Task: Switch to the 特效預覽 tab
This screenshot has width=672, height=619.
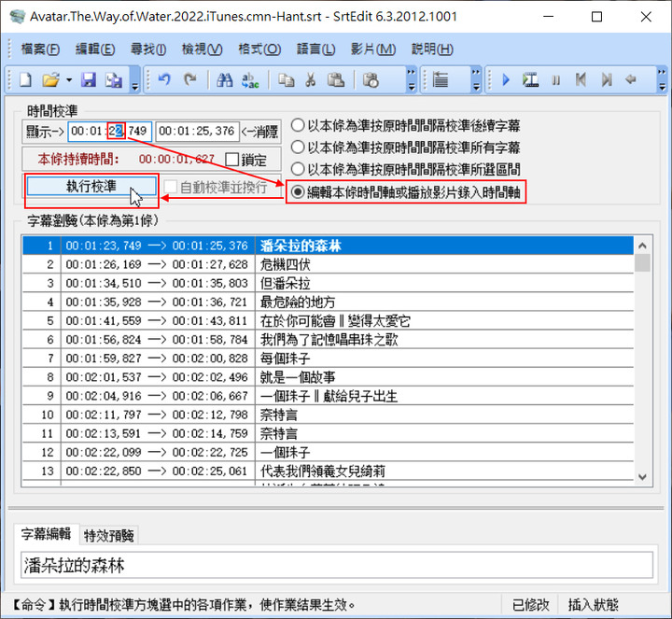Action: click(x=109, y=536)
